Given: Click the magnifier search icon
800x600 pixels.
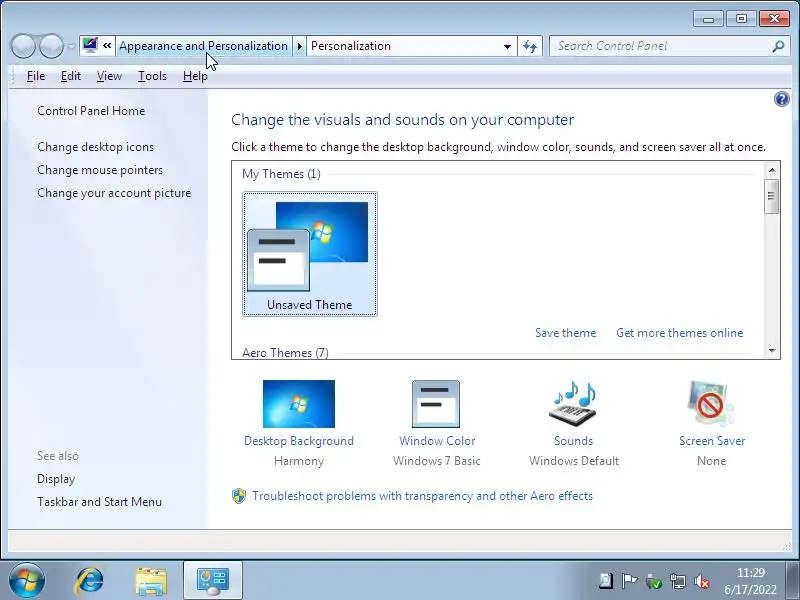Looking at the screenshot, I should (778, 46).
